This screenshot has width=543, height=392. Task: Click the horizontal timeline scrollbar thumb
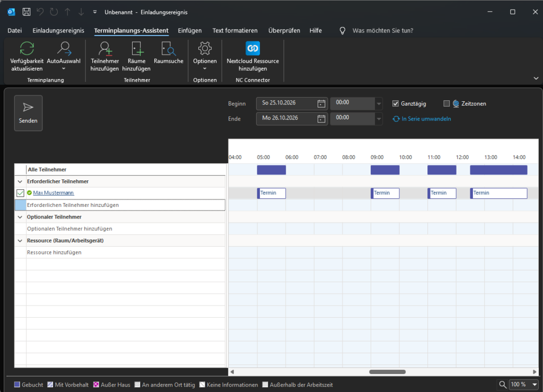387,372
